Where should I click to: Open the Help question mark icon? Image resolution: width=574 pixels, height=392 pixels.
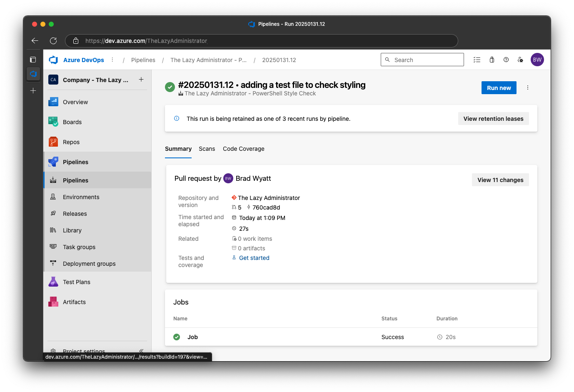pos(506,60)
